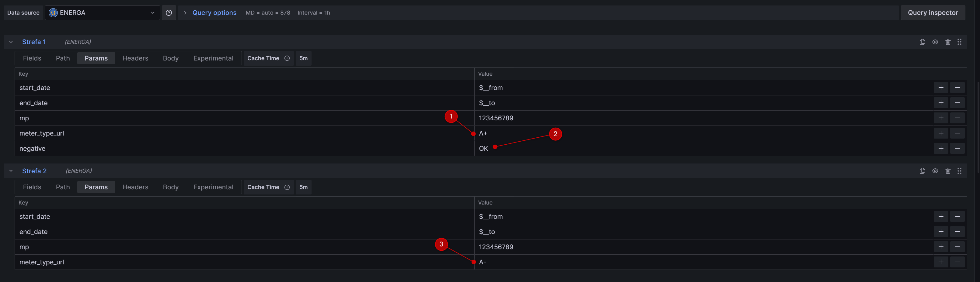Add a new param row below start_date
Viewport: 980px width, 282px height.
point(941,88)
